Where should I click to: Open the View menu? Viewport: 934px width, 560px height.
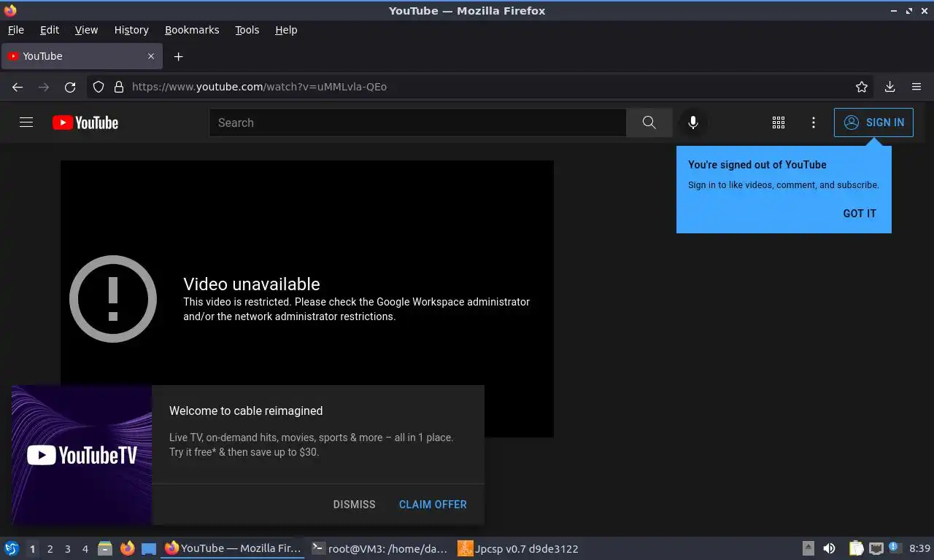(86, 30)
